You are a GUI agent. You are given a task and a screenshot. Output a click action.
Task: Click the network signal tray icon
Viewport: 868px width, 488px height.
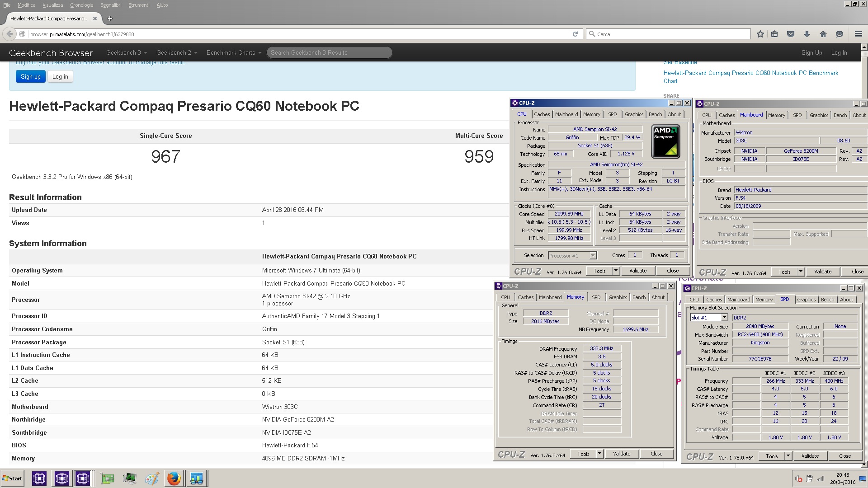(x=821, y=479)
